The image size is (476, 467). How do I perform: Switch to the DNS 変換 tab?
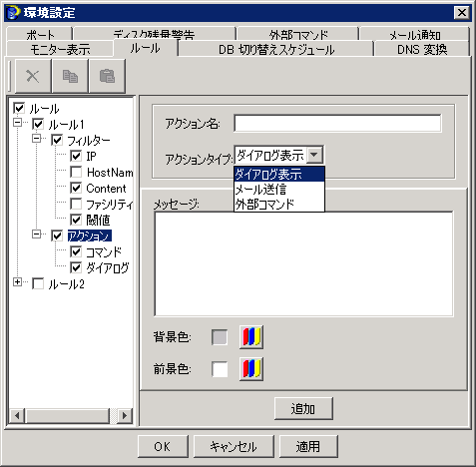(422, 50)
